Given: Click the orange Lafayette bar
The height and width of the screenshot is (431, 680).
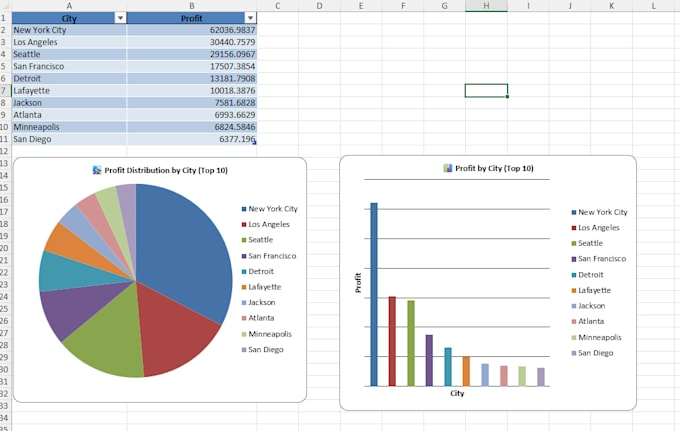Looking at the screenshot, I should [466, 371].
